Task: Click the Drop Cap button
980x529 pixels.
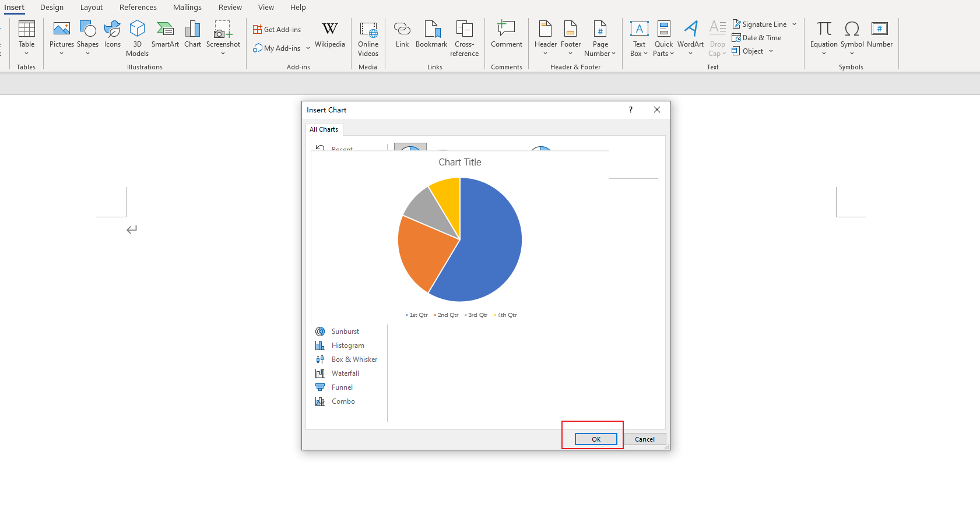Action: pyautogui.click(x=718, y=38)
